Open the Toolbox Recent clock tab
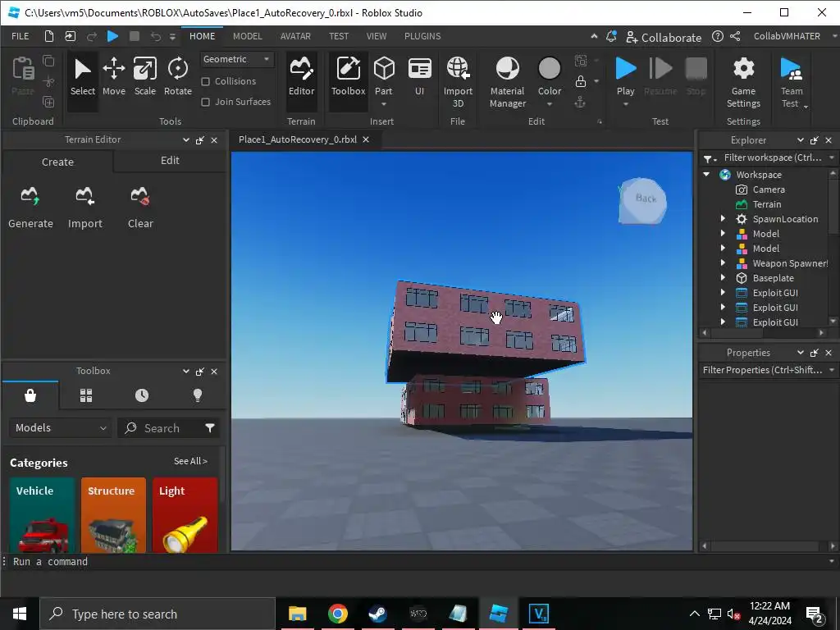 point(141,395)
